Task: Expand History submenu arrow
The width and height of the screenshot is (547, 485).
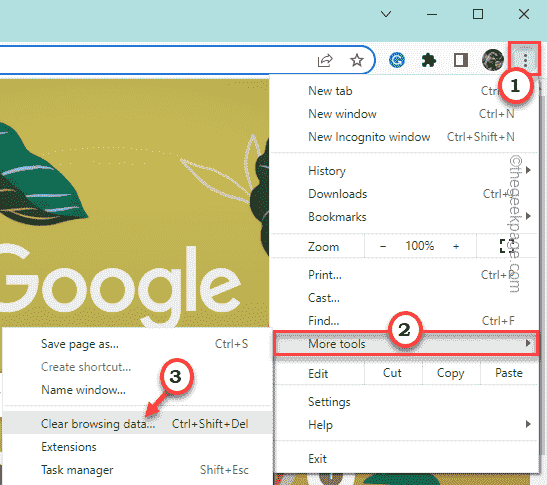Action: coord(528,170)
